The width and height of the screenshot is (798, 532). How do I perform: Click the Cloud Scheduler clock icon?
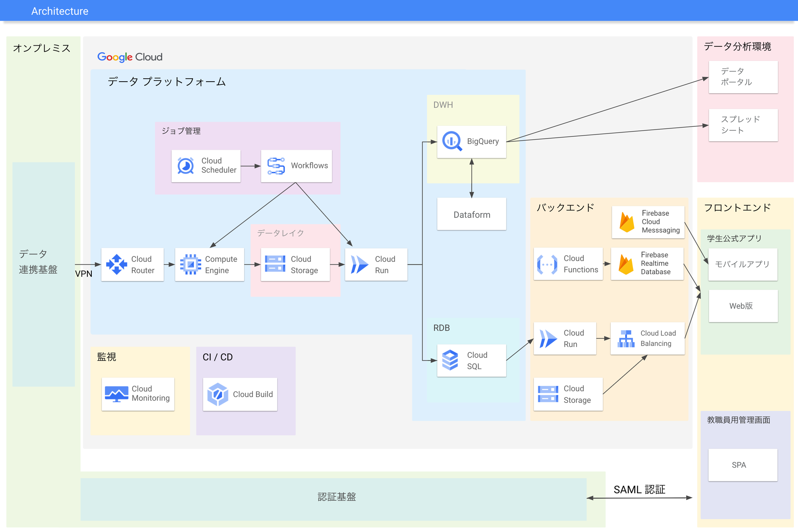coord(185,166)
